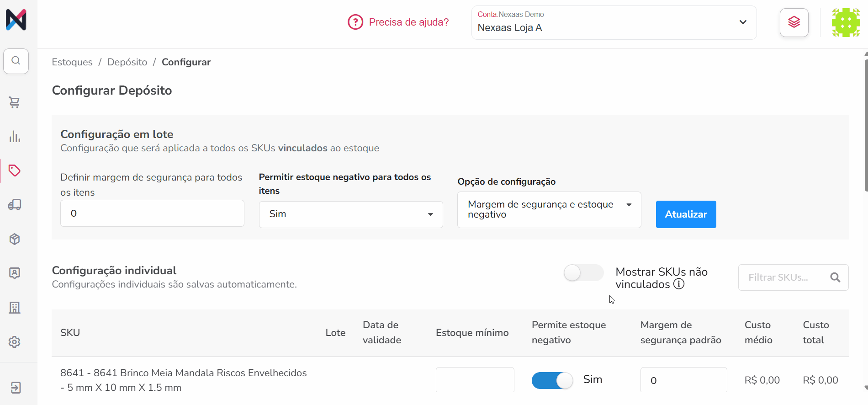The width and height of the screenshot is (868, 405).
Task: Open the shopping cart sidebar icon
Action: coord(15,102)
